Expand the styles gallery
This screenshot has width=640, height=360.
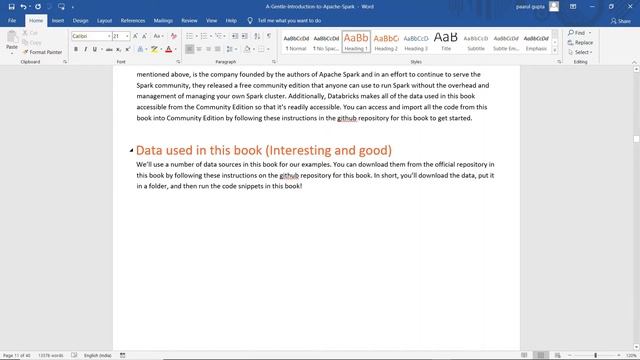coord(555,50)
